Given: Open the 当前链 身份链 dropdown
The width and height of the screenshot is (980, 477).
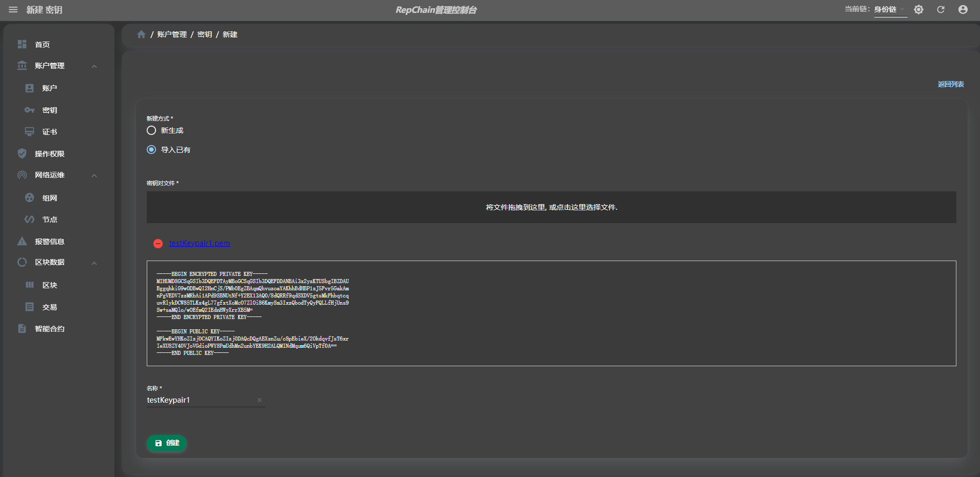Looking at the screenshot, I should (890, 10).
